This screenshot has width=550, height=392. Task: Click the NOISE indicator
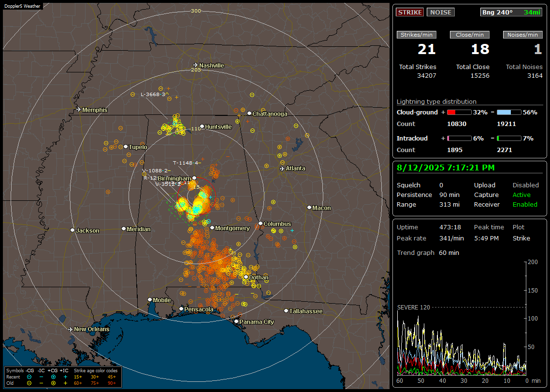point(441,12)
